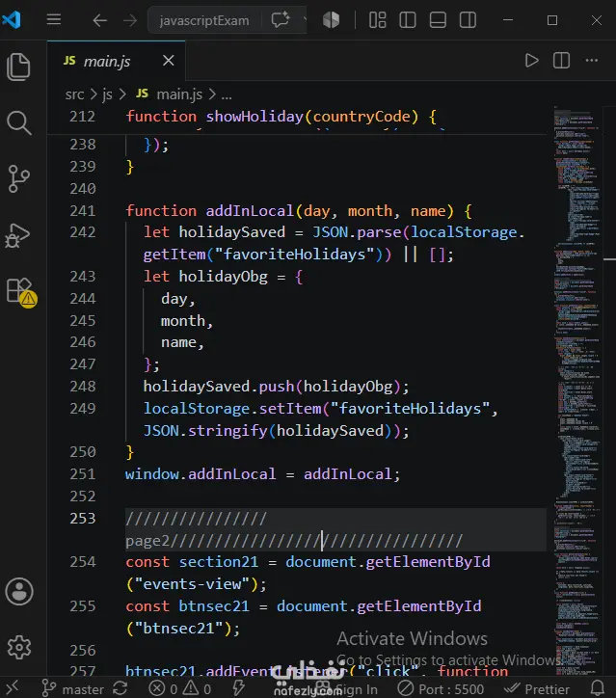The image size is (616, 698).
Task: Open the Manage gear icon
Action: pos(19,647)
